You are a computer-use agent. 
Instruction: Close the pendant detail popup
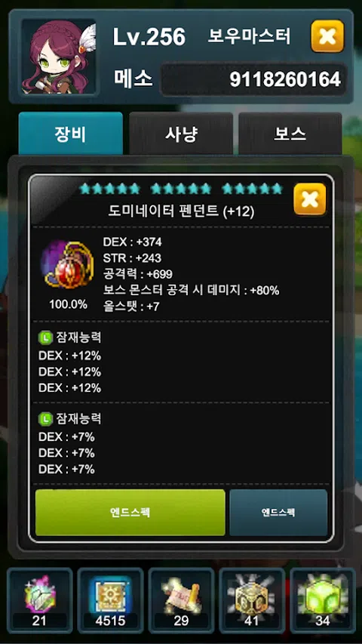(x=310, y=199)
